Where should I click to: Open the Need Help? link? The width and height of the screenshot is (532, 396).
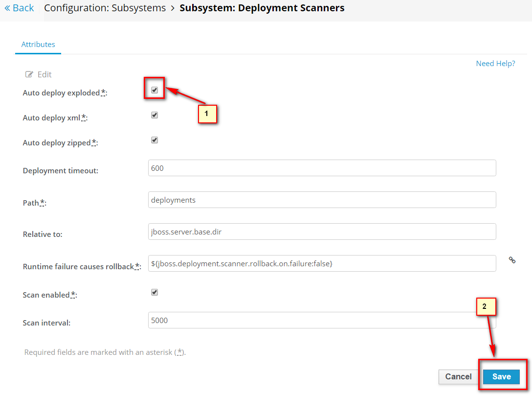495,64
